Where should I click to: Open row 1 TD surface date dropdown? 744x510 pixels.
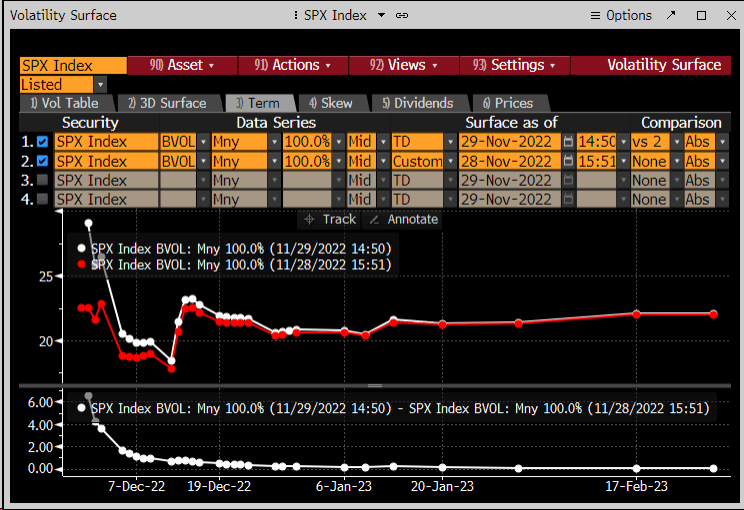point(450,141)
